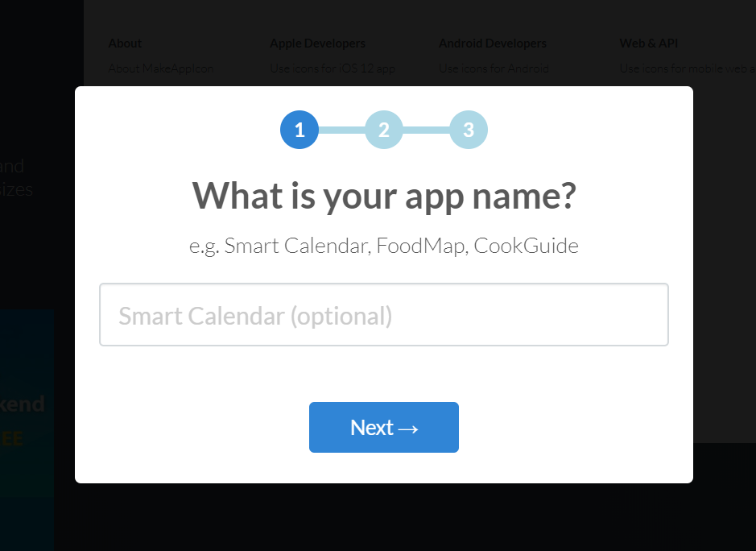Click the progress bar between steps 2 and 3
Image resolution: width=756 pixels, height=551 pixels.
pyautogui.click(x=426, y=130)
